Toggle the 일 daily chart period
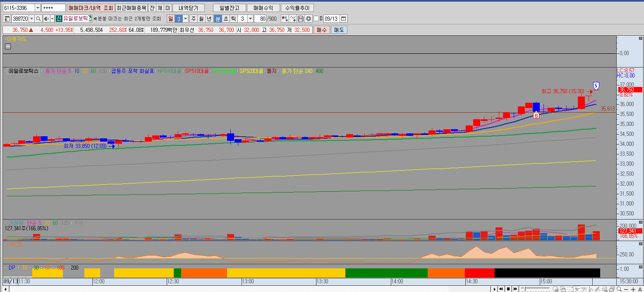644x292 pixels. 170,19
